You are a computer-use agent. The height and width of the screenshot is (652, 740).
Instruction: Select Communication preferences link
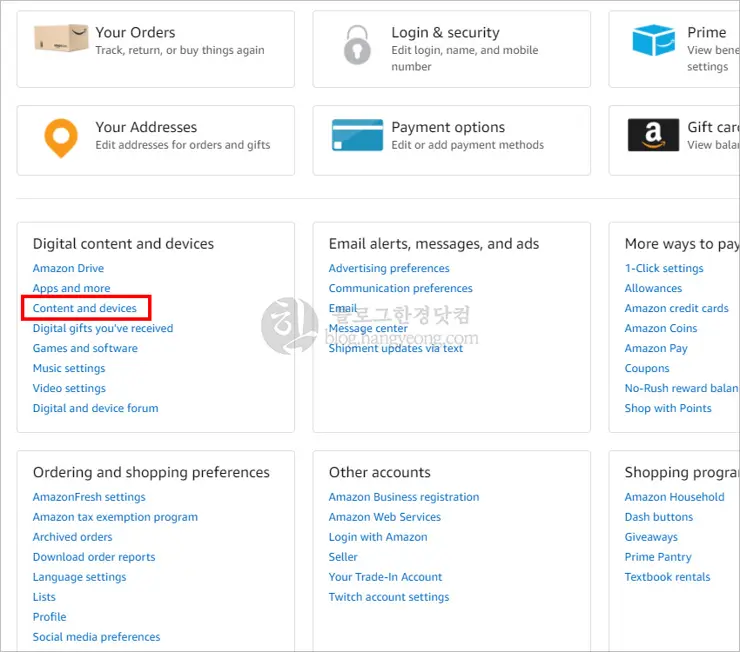[x=400, y=288]
